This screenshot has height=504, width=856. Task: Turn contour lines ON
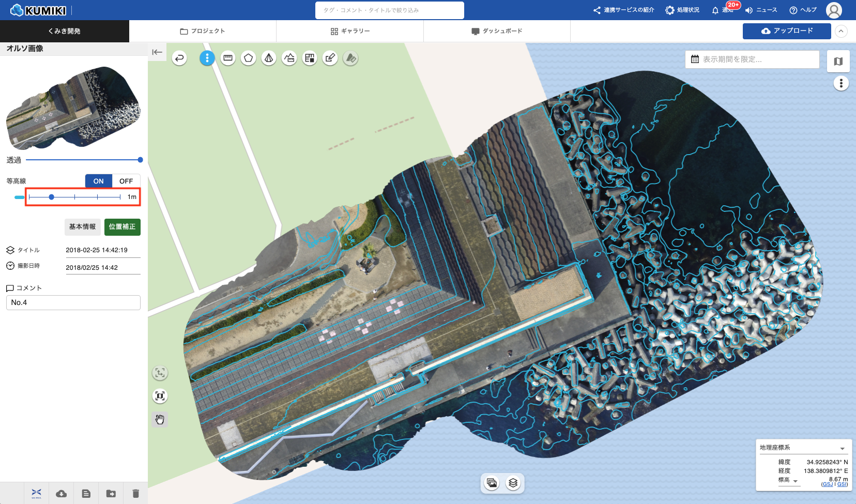98,181
